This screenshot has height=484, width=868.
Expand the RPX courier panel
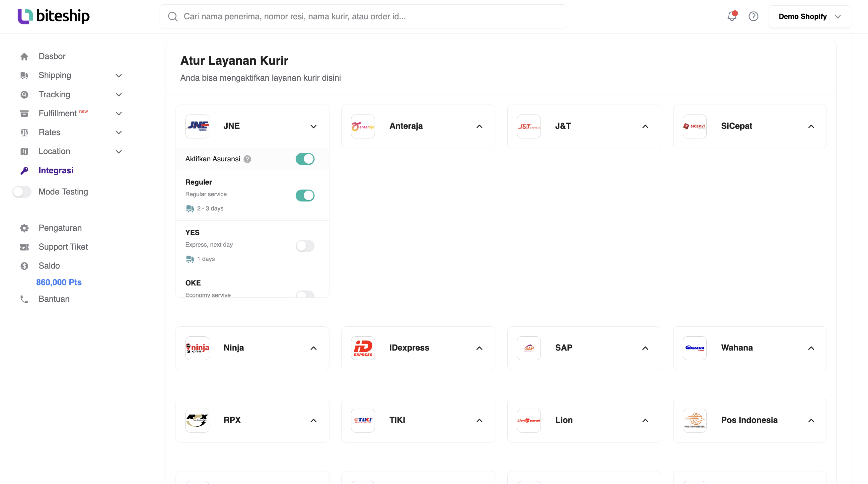point(314,421)
